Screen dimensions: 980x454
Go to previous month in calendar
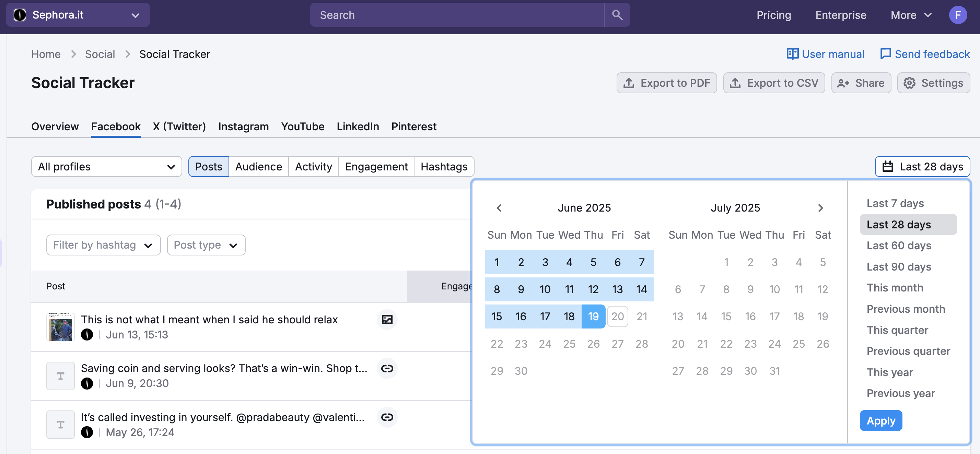[x=499, y=208]
